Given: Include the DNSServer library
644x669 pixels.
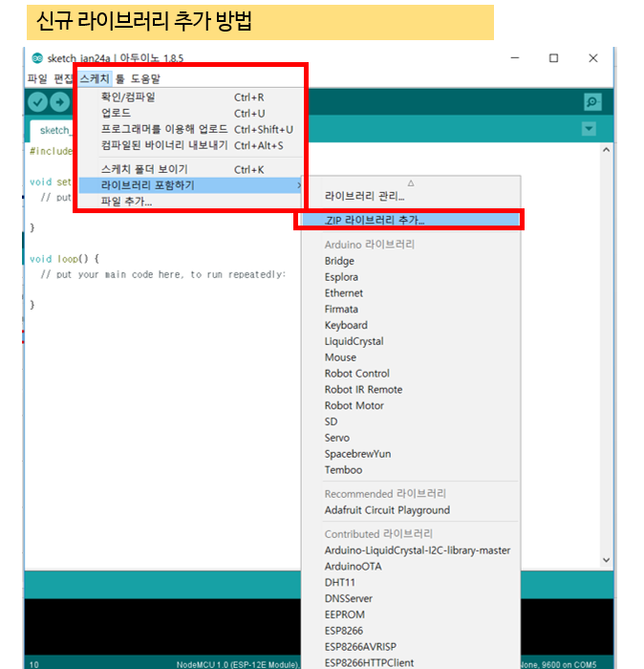Looking at the screenshot, I should [x=411, y=598].
